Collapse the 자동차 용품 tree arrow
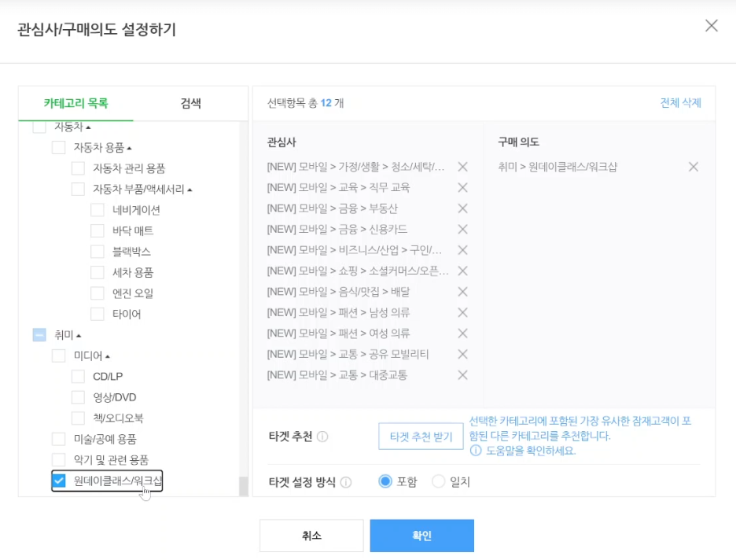The height and width of the screenshot is (560, 736). point(130,149)
